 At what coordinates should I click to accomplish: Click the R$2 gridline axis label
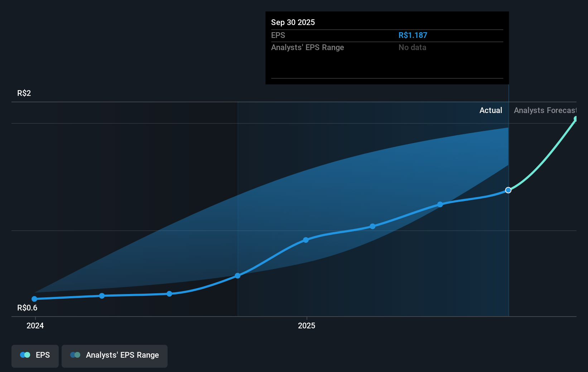pos(24,93)
